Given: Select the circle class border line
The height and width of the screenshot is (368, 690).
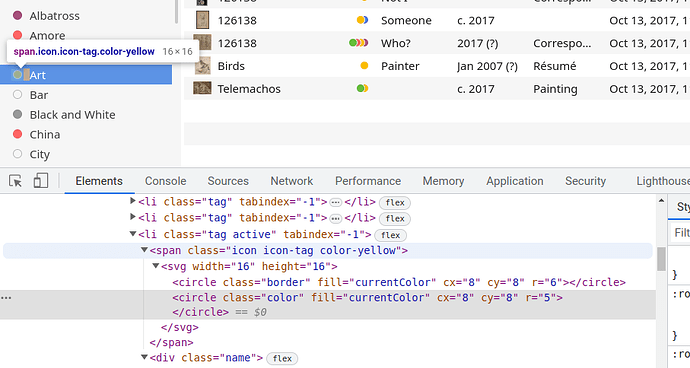Looking at the screenshot, I should (x=399, y=282).
